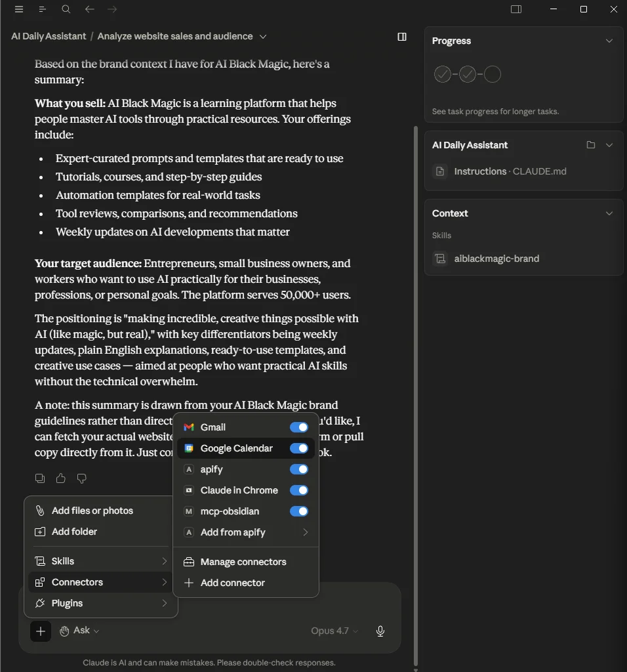The height and width of the screenshot is (672, 627).
Task: Click the plus attach button
Action: click(x=41, y=631)
